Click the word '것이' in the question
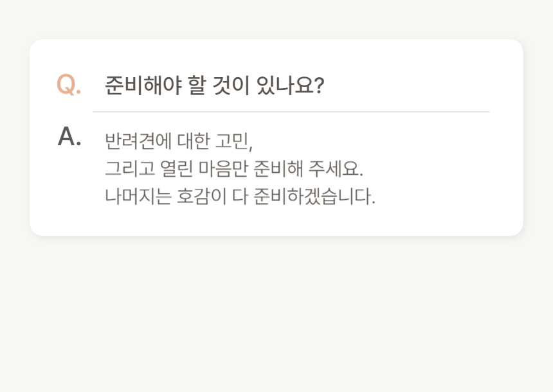 [231, 85]
